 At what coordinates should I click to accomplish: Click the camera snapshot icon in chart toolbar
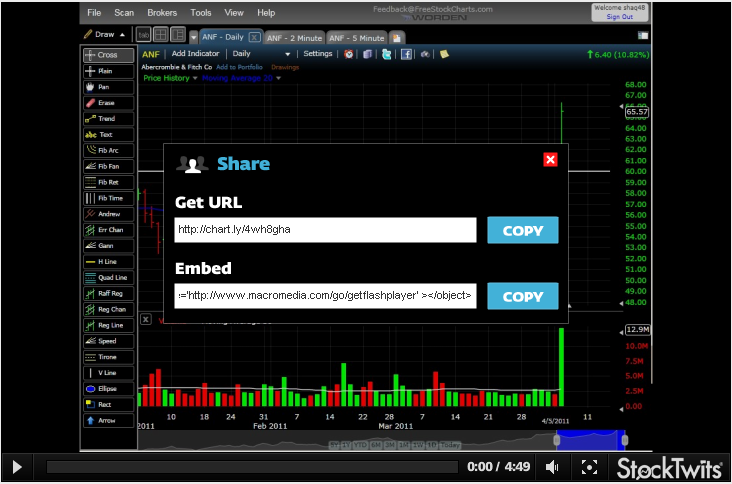point(425,54)
